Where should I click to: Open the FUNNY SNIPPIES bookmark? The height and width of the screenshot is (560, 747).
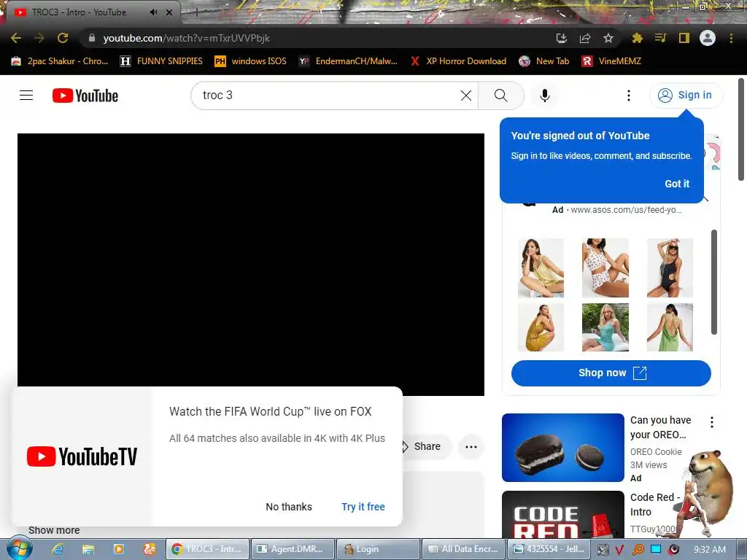point(161,61)
